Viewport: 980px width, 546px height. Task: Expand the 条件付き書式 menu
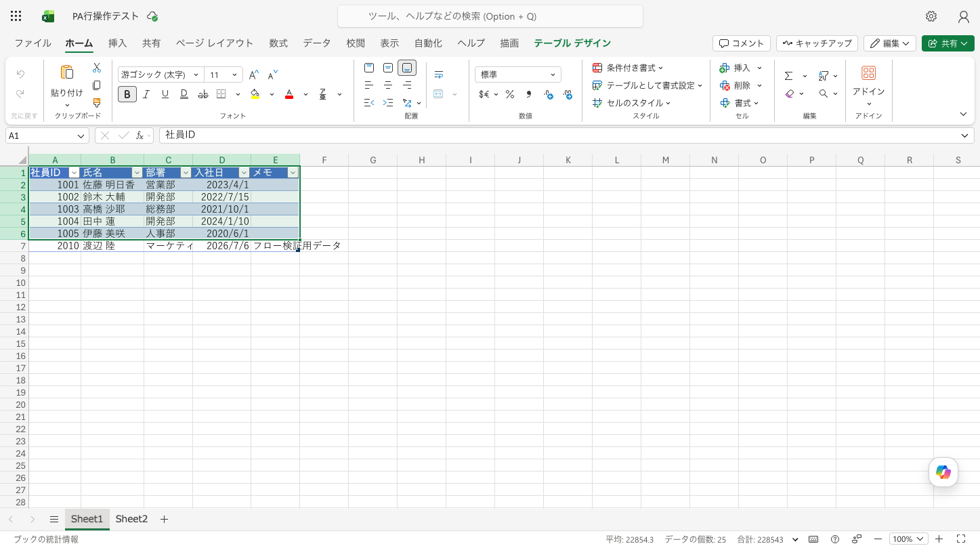click(628, 68)
